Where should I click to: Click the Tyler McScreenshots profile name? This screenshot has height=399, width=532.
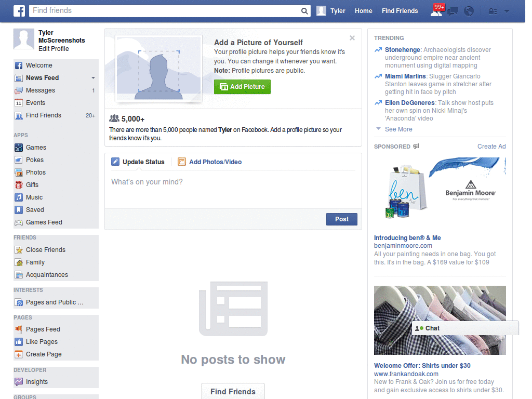[61, 37]
